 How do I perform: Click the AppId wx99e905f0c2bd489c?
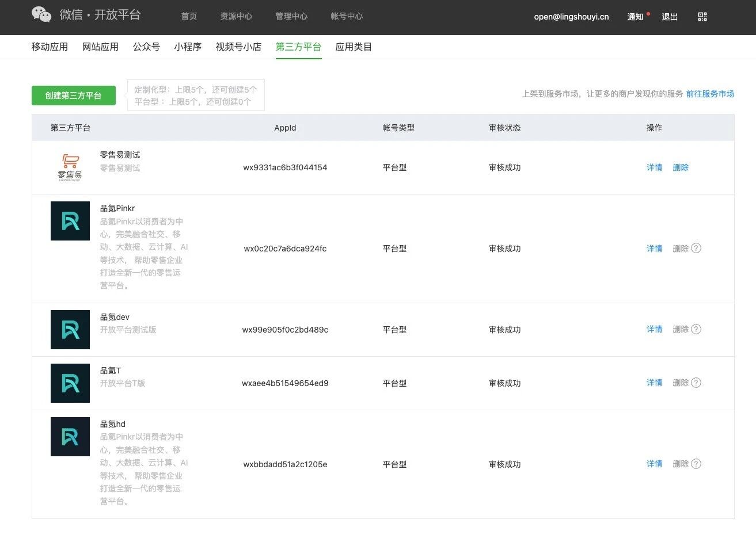tap(285, 330)
